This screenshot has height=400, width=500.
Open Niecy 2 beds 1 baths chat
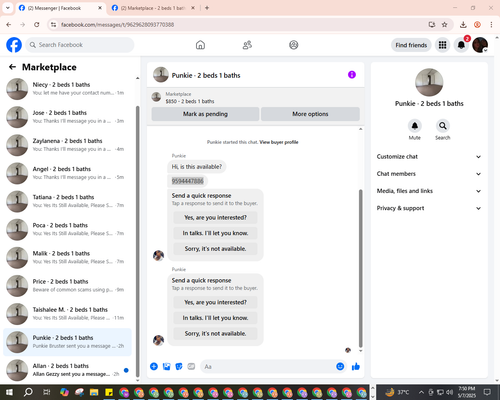click(x=67, y=89)
